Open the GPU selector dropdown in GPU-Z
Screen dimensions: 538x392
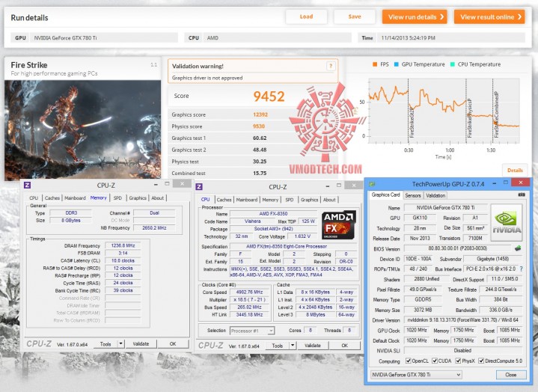pyautogui.click(x=416, y=375)
